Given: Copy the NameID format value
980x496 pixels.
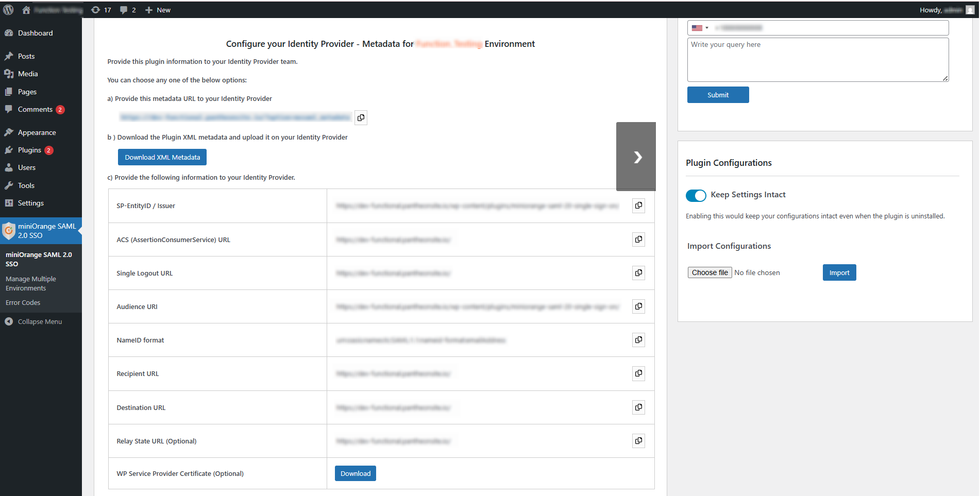Looking at the screenshot, I should [x=638, y=340].
